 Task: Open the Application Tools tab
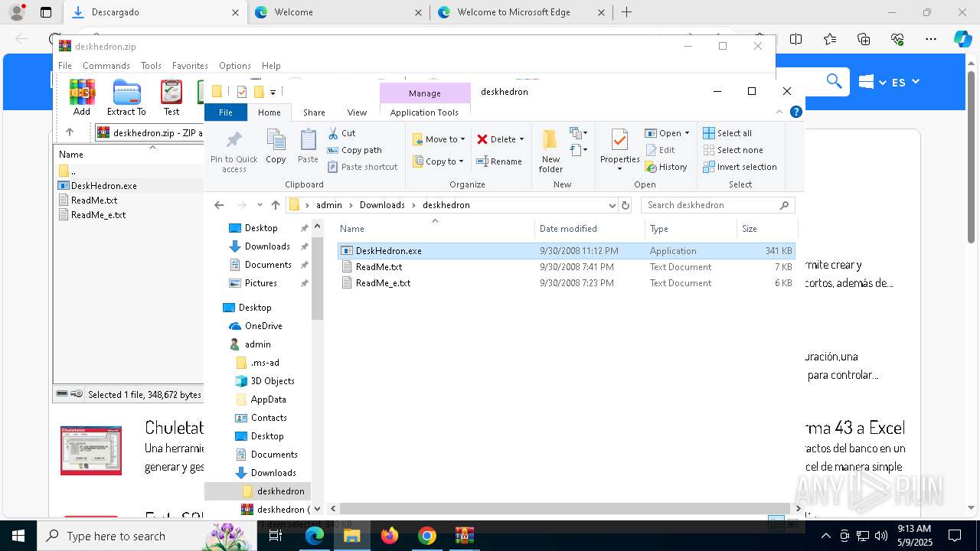pos(424,112)
